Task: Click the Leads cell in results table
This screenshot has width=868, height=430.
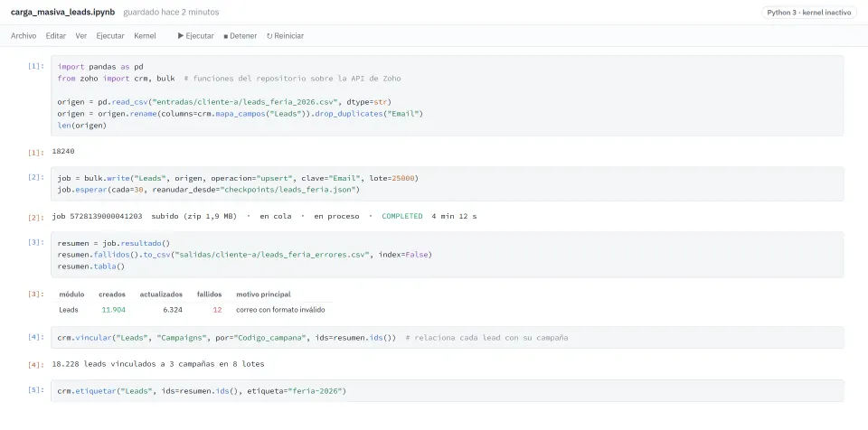Action: 68,310
